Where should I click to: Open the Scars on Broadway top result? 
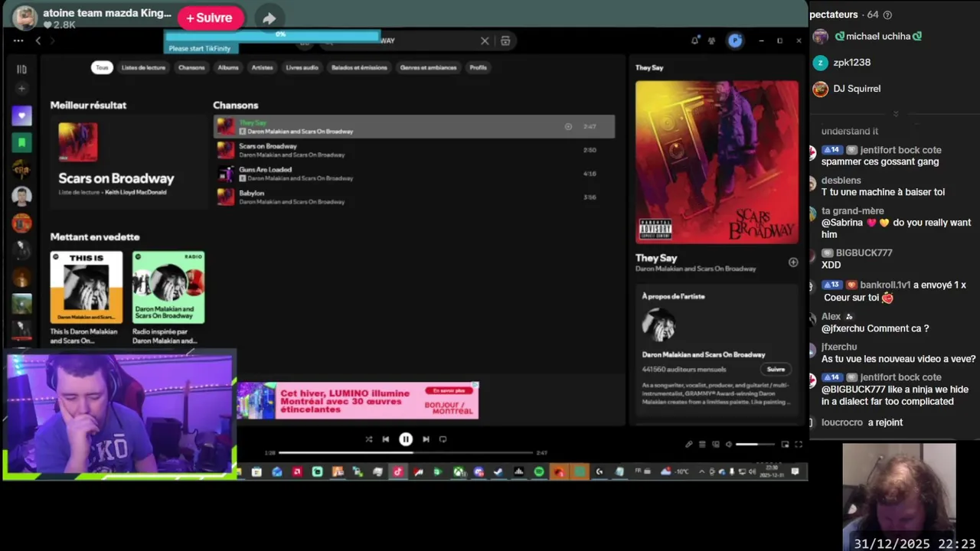point(127,161)
